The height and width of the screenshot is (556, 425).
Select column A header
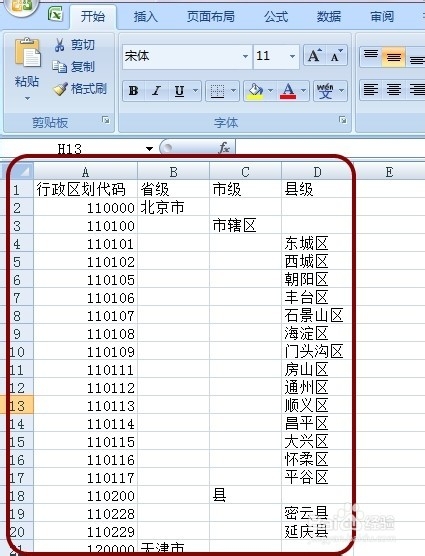85,172
